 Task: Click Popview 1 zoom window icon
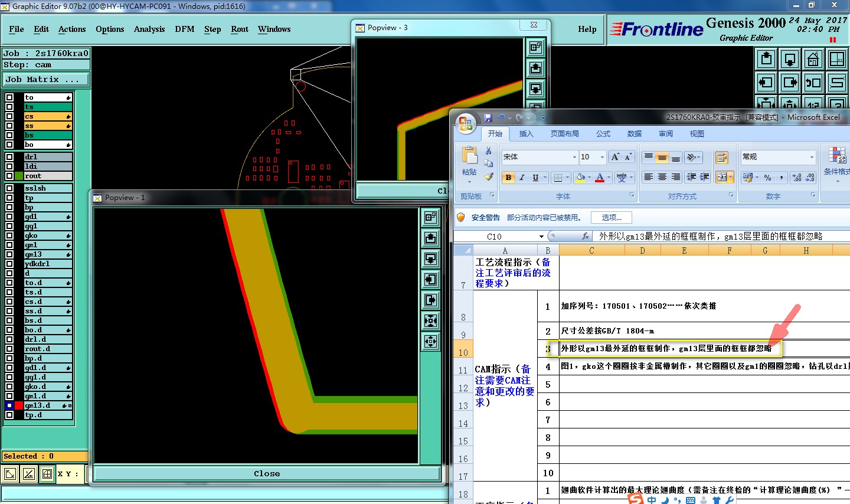pyautogui.click(x=431, y=217)
